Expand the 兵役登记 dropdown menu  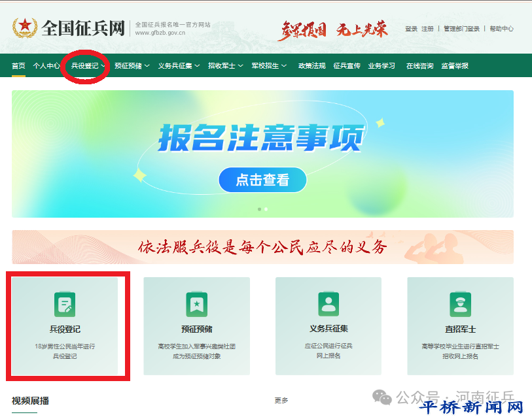[88, 65]
